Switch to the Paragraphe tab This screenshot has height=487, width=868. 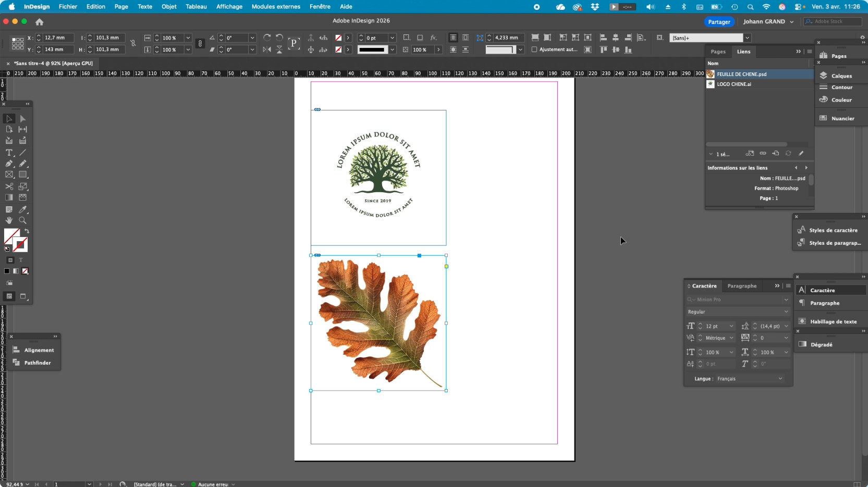click(x=741, y=286)
